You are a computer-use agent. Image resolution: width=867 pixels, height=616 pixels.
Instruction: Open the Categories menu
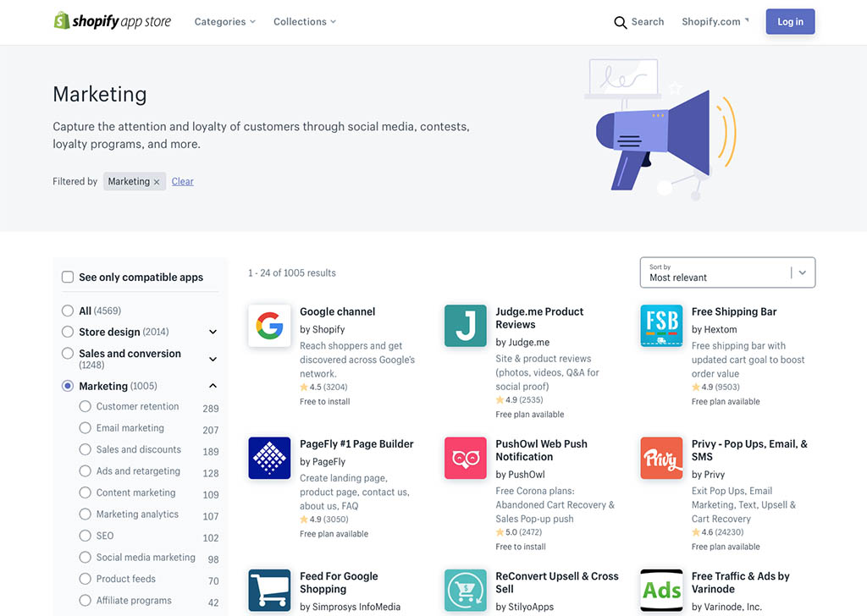pos(224,21)
